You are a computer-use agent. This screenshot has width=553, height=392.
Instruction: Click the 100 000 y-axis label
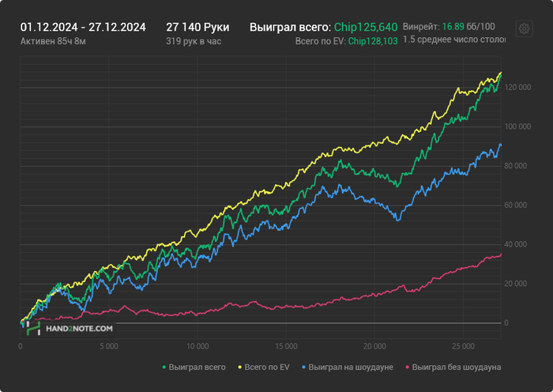coord(517,126)
